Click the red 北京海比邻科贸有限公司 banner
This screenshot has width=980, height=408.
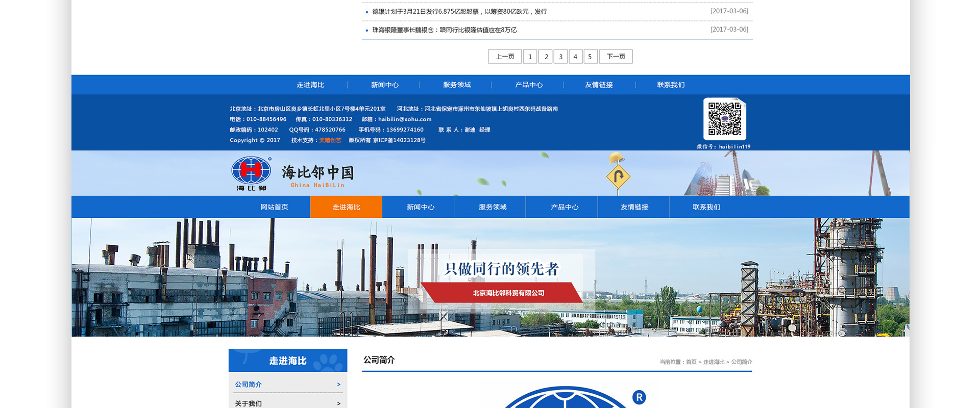(x=508, y=293)
